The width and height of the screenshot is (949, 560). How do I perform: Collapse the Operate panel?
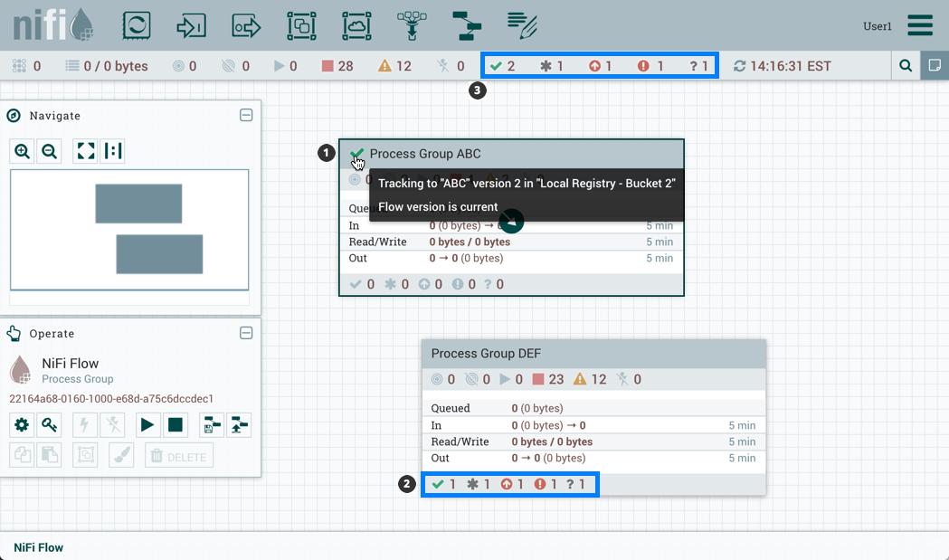[x=246, y=333]
